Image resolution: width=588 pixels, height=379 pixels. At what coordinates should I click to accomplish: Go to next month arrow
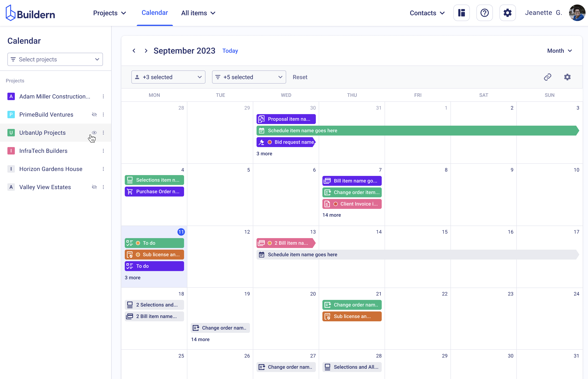coord(146,51)
